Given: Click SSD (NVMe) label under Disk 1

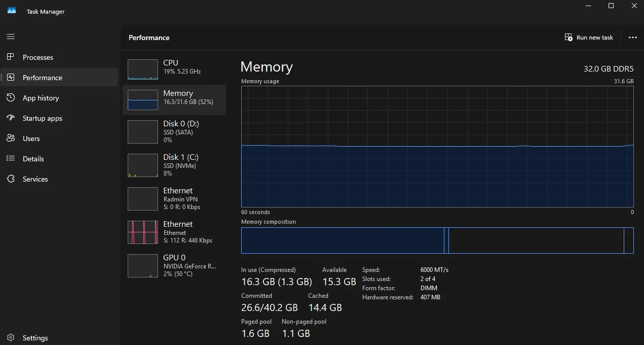Looking at the screenshot, I should click(180, 165).
